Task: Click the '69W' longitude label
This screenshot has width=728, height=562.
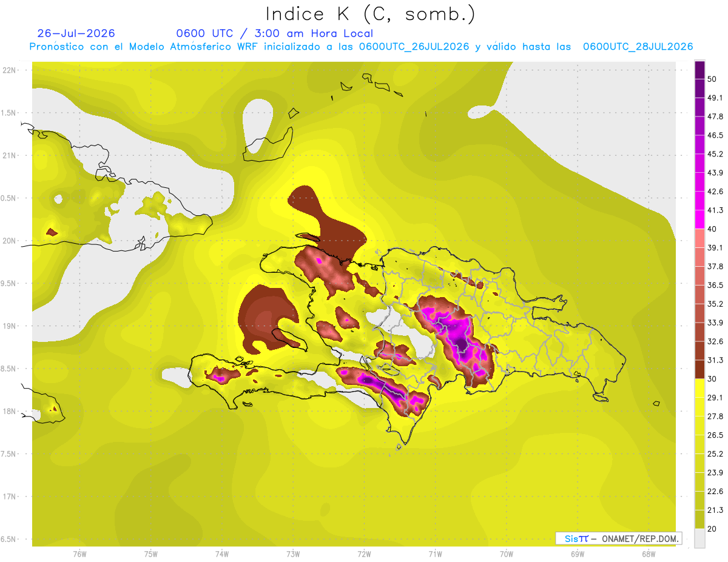Action: click(578, 554)
